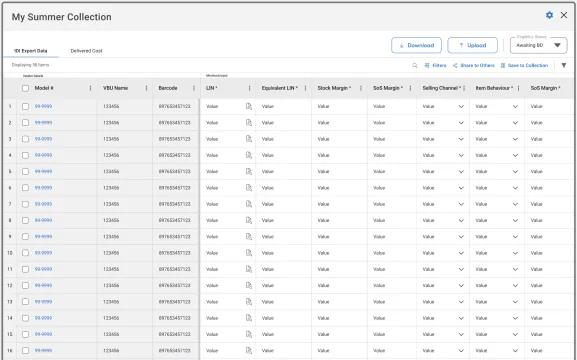This screenshot has width=577, height=360.
Task: Check the checkbox for row 11
Action: click(25, 269)
